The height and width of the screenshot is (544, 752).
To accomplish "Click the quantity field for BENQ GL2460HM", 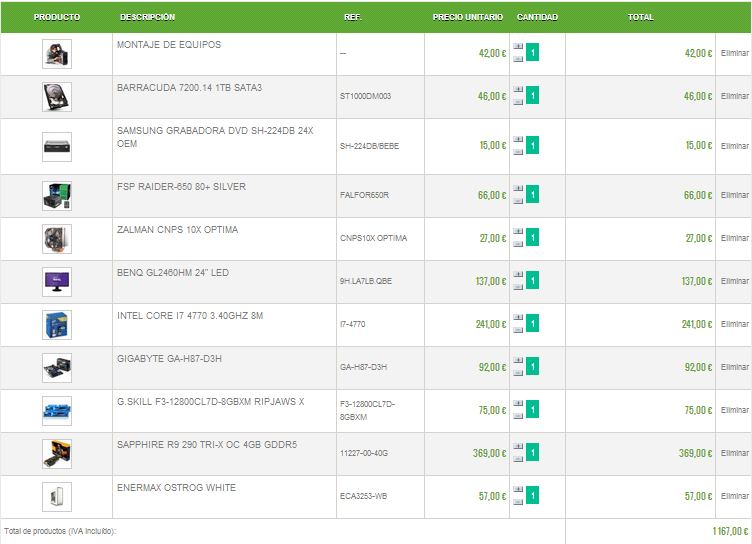I will (532, 281).
